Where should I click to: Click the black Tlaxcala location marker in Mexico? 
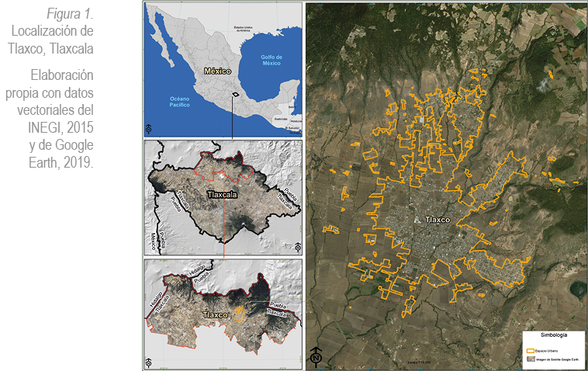[x=235, y=95]
